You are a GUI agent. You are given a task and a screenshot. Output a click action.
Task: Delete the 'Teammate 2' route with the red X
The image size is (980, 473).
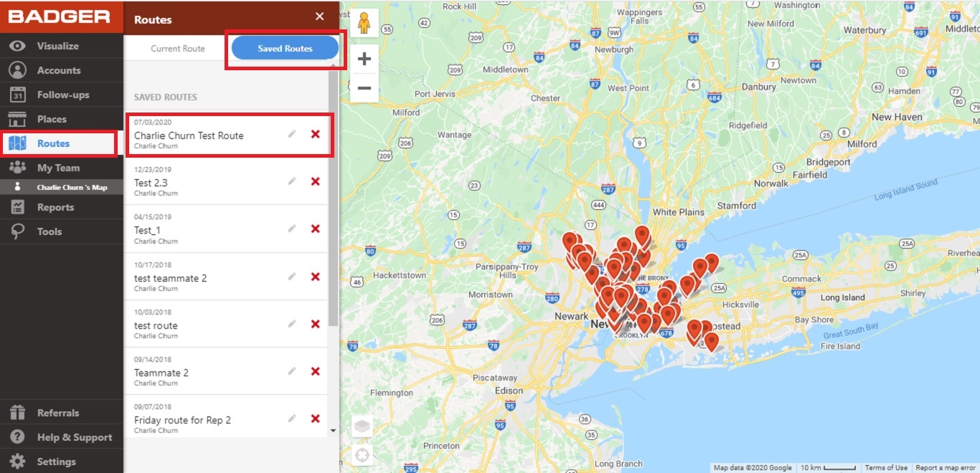(x=315, y=371)
